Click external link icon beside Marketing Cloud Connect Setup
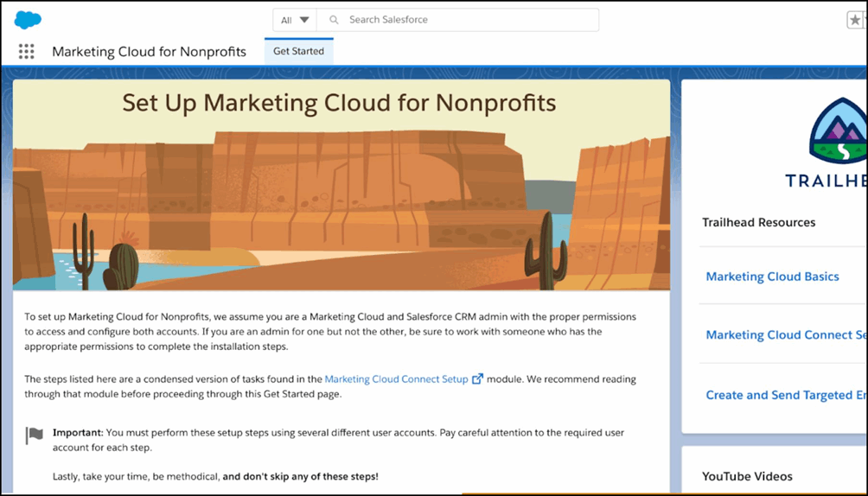 pos(477,379)
